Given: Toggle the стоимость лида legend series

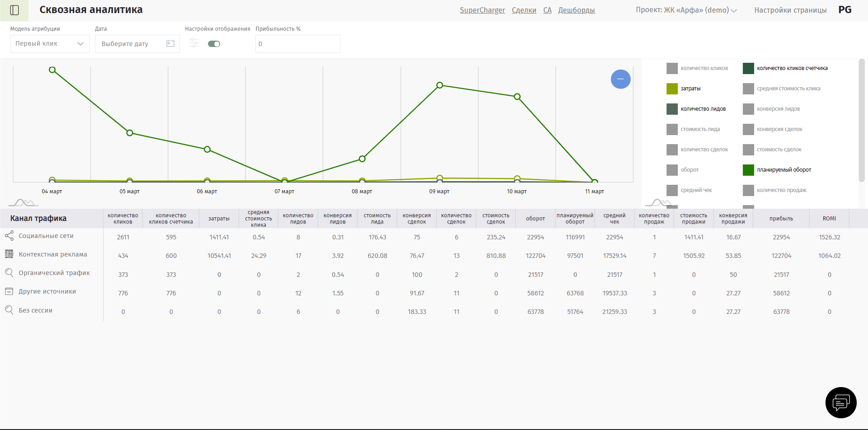Looking at the screenshot, I should tap(693, 129).
